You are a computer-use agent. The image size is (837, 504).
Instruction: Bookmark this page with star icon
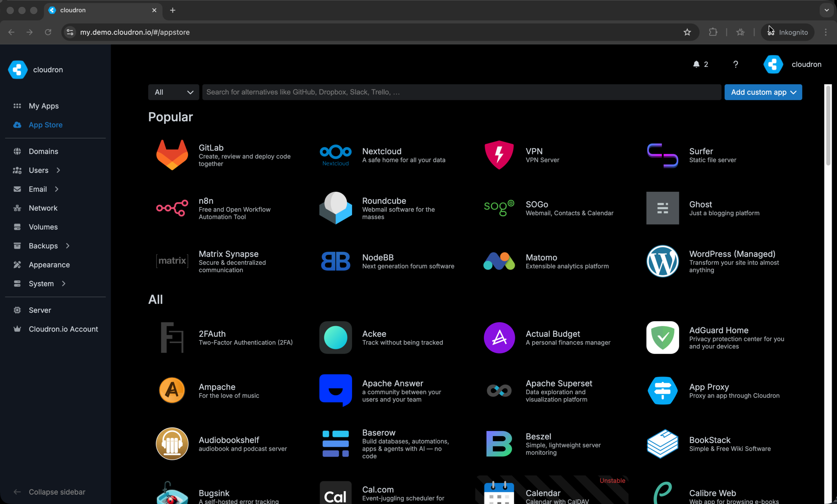point(687,32)
